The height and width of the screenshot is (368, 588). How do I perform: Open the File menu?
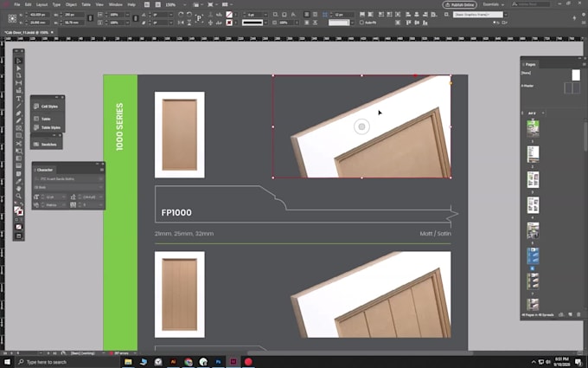pos(17,4)
